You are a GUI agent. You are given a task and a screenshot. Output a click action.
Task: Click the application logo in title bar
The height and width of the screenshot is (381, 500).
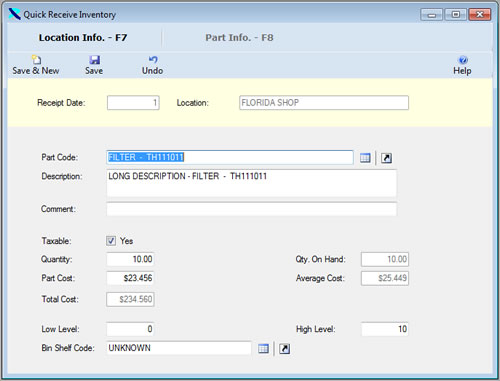point(15,14)
